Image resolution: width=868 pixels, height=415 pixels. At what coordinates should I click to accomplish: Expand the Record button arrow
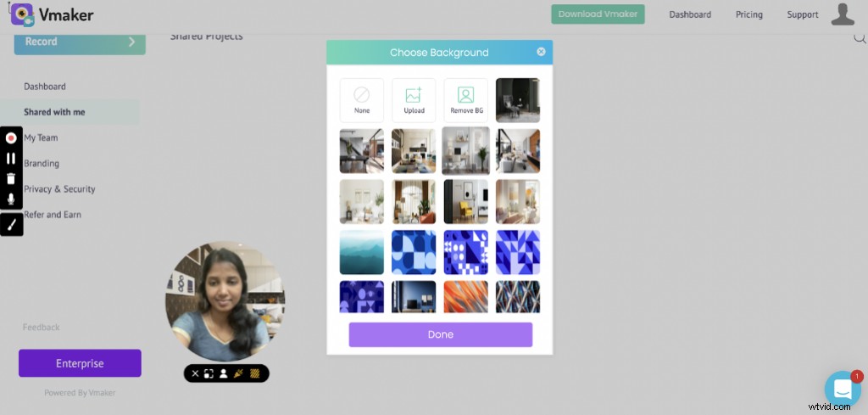tap(131, 42)
